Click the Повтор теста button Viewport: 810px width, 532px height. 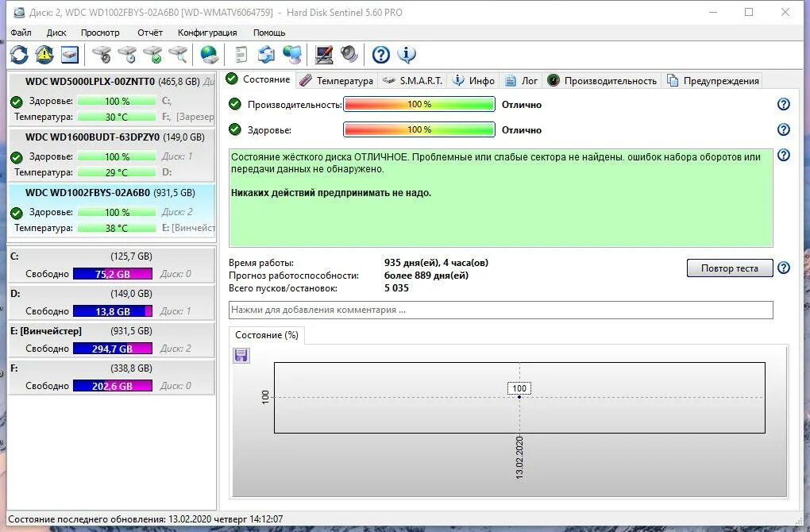730,268
